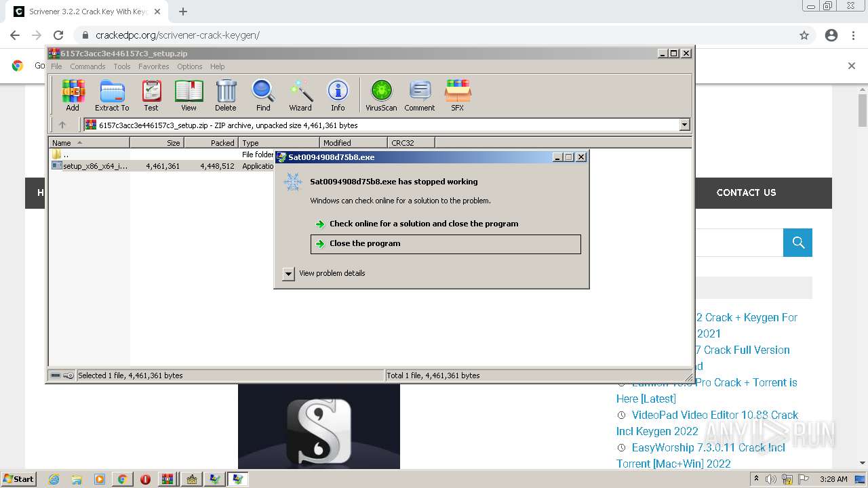Open the WinRAR Help menu
Screen dimensions: 868x488
click(x=217, y=66)
